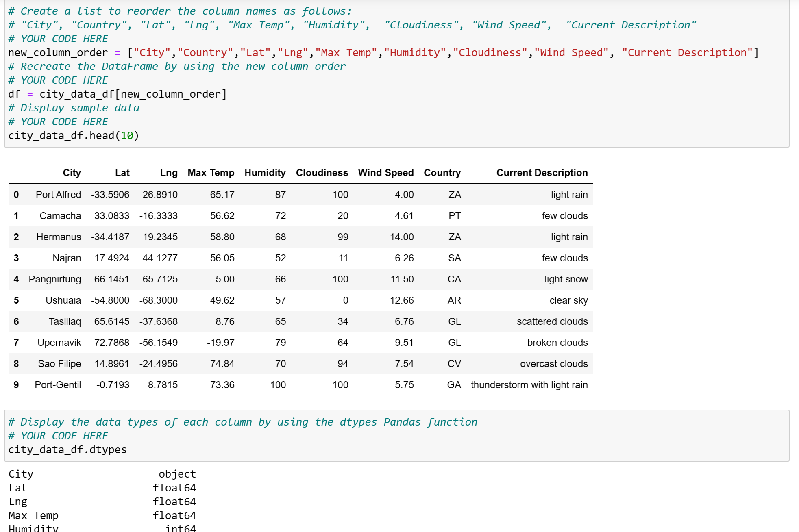Click the Ushuaia city cell

coord(63,300)
